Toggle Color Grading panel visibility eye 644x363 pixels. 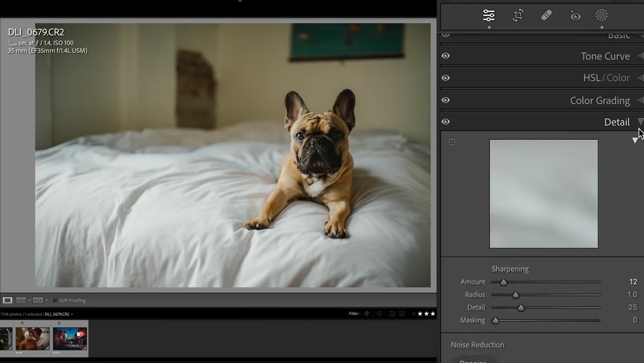(445, 100)
